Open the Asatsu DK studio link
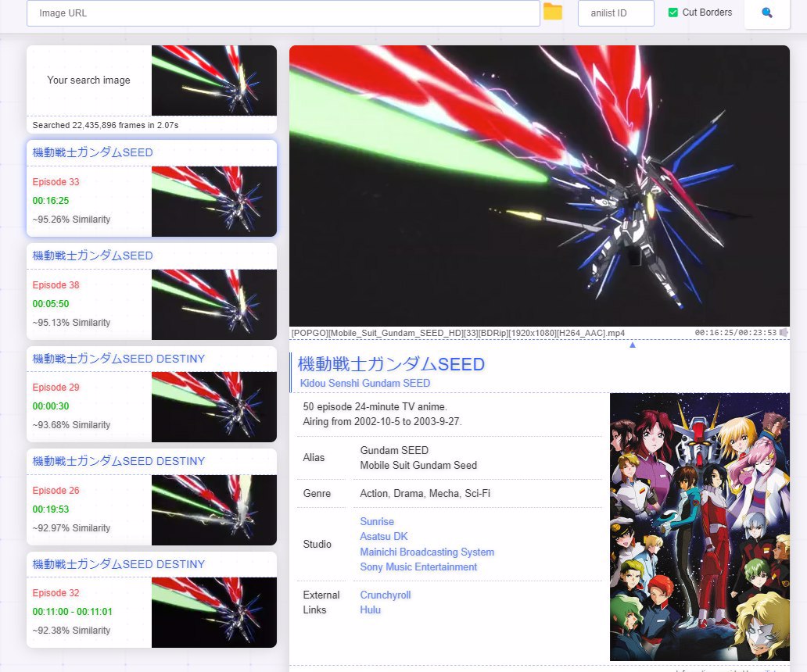The height and width of the screenshot is (672, 807). [384, 536]
